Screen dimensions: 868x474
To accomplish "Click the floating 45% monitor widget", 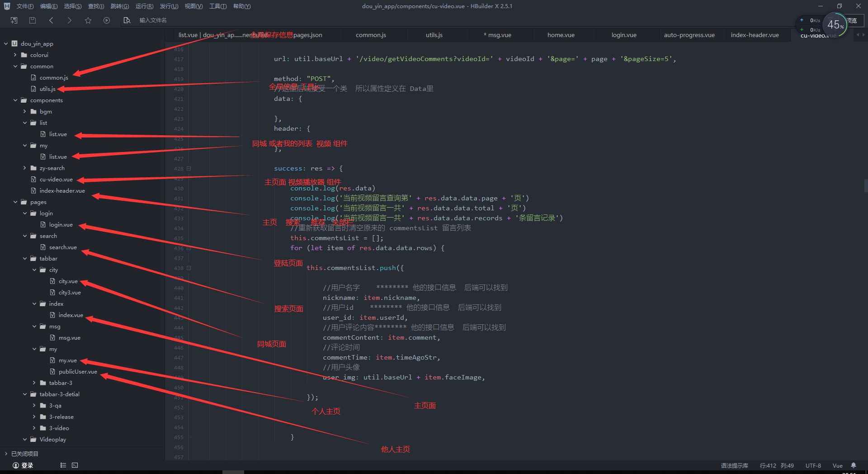I will click(x=834, y=24).
